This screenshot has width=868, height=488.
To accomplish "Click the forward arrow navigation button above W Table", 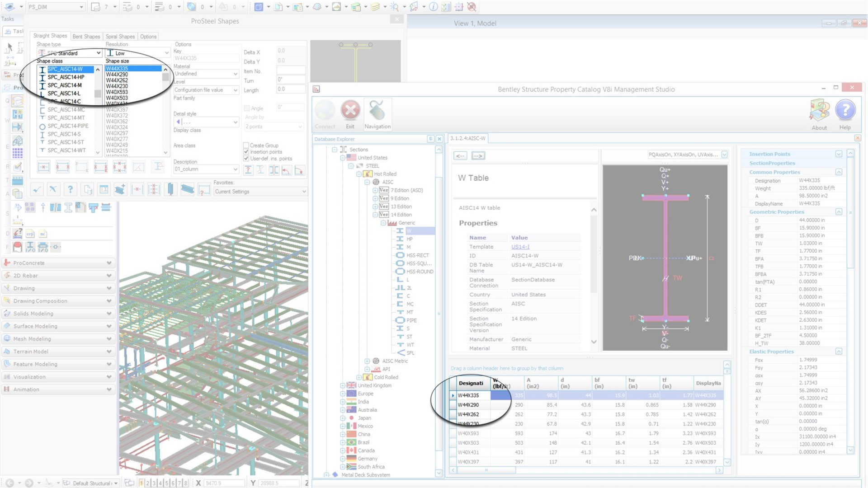I will [x=478, y=155].
